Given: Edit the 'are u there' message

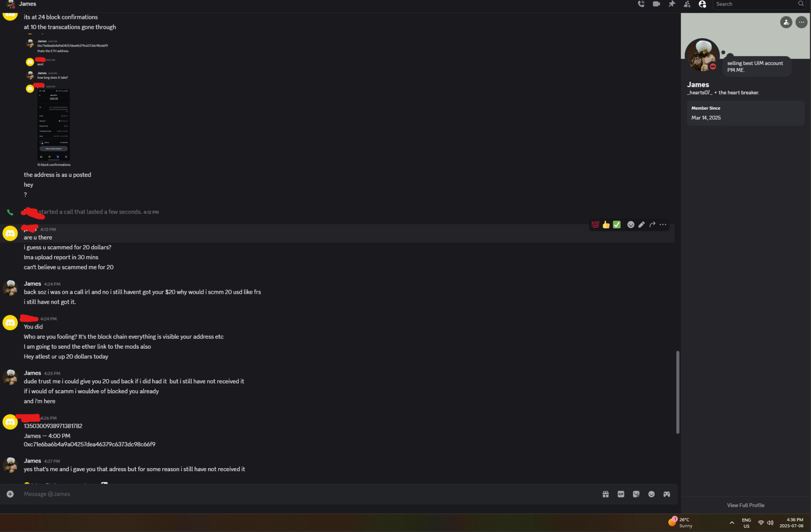Looking at the screenshot, I should click(641, 224).
